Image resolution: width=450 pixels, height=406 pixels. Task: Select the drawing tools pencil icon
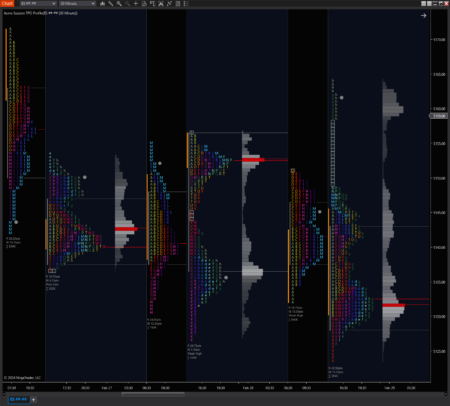pyautogui.click(x=111, y=4)
